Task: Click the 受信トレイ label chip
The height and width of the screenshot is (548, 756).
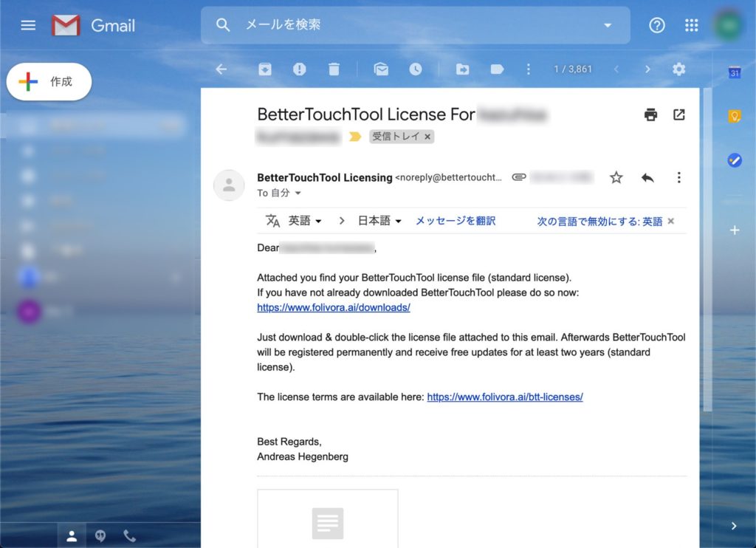Action: (x=396, y=137)
